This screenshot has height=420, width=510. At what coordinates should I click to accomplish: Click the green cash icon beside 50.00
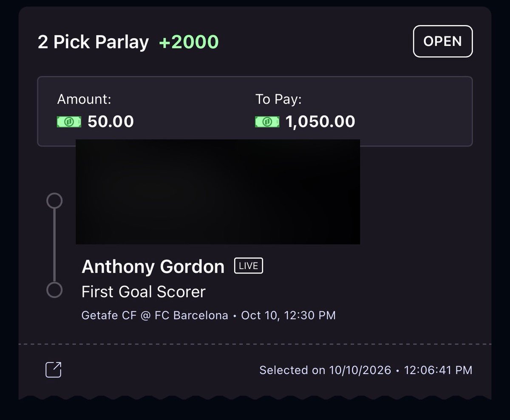tap(69, 122)
